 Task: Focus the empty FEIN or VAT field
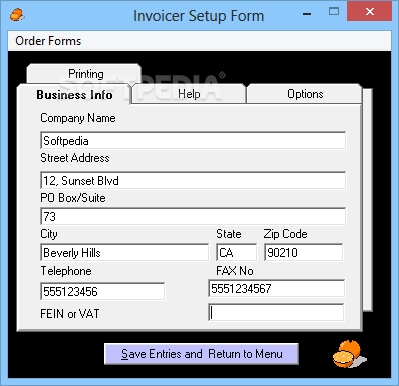pos(276,312)
